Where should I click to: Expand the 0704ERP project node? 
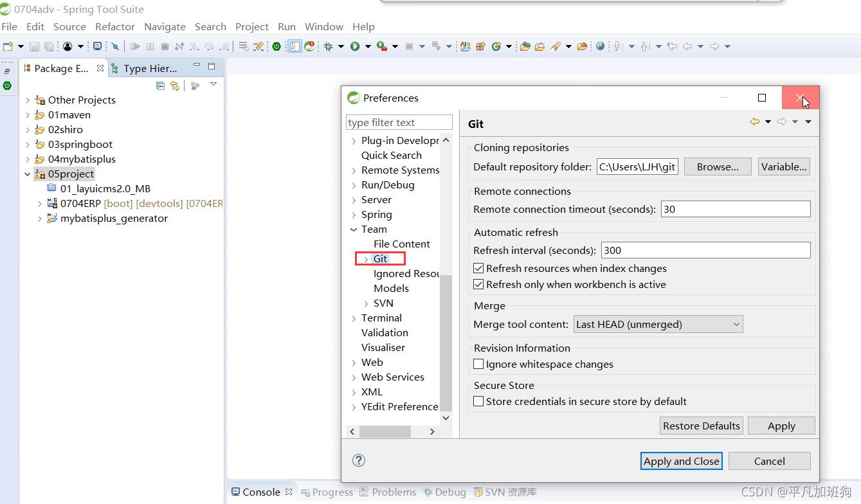40,204
